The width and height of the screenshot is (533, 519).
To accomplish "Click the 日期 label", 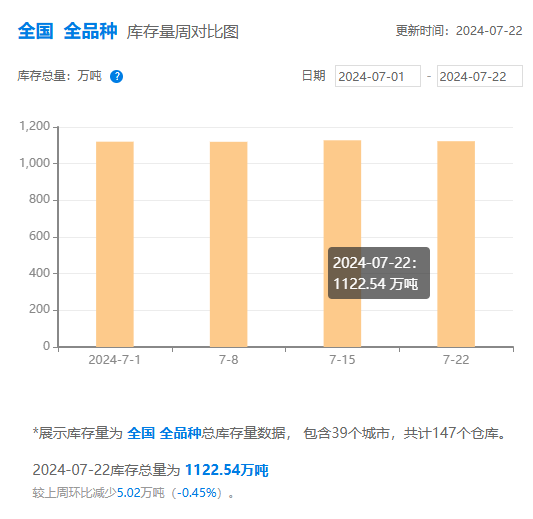I will (313, 76).
